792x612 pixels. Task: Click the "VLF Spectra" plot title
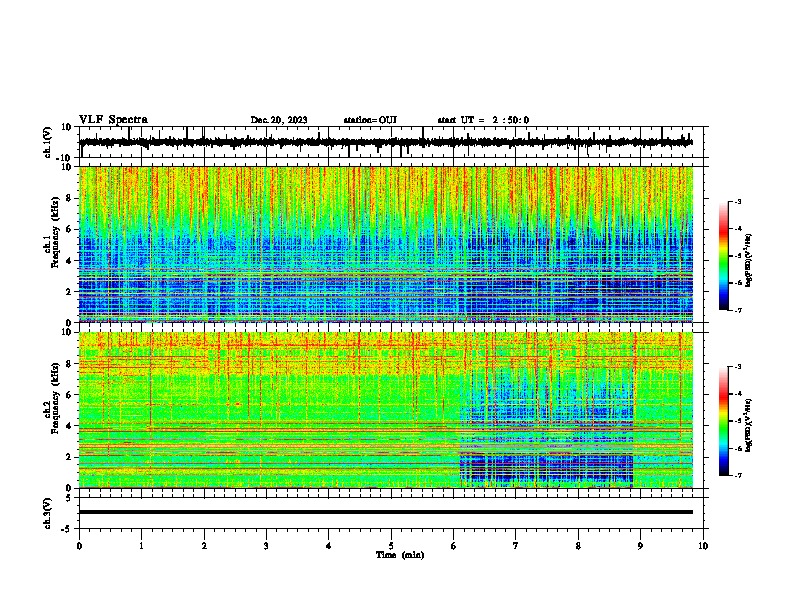coord(113,120)
